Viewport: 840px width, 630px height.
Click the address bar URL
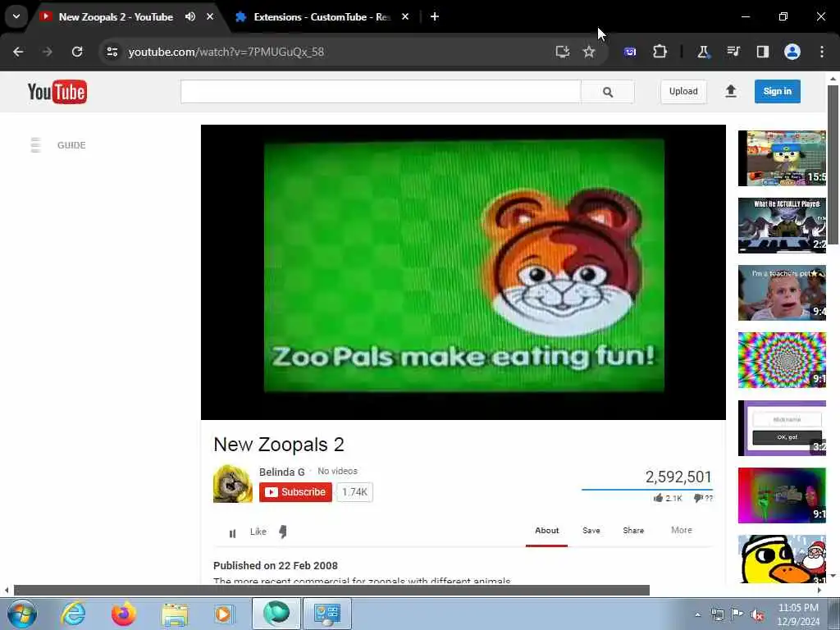click(x=226, y=52)
